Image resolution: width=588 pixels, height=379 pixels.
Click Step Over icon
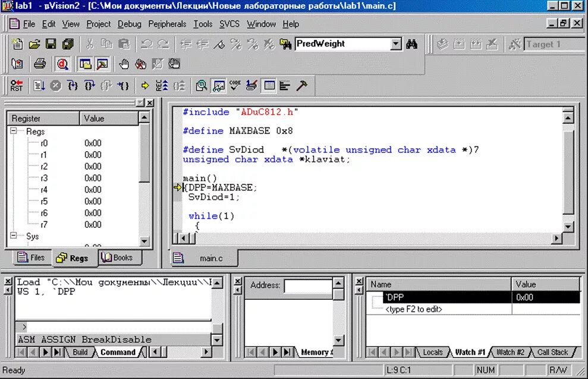pyautogui.click(x=89, y=86)
